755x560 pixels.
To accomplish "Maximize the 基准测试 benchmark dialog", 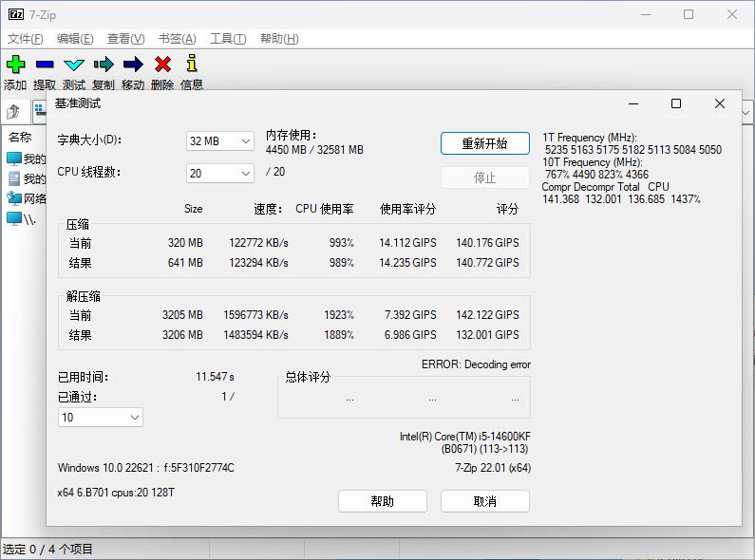I will [676, 103].
